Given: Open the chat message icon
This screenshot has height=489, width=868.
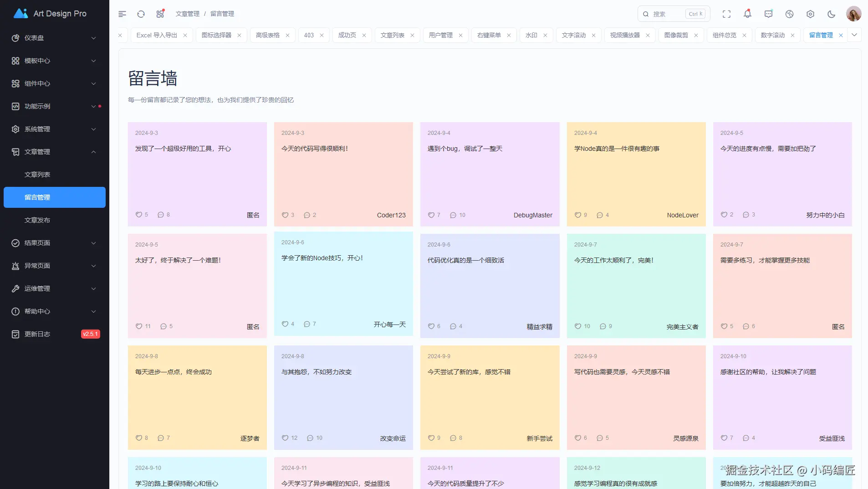Looking at the screenshot, I should pos(768,14).
